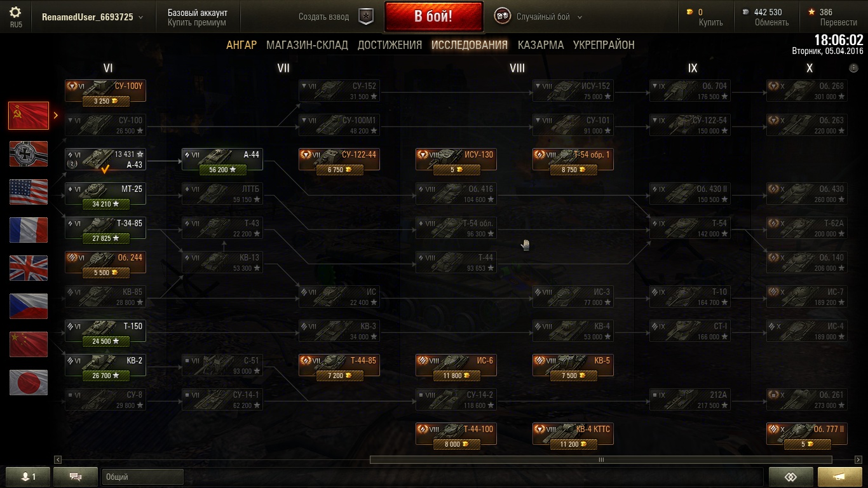
Task: Select the Chinese nation flag
Action: tap(29, 344)
